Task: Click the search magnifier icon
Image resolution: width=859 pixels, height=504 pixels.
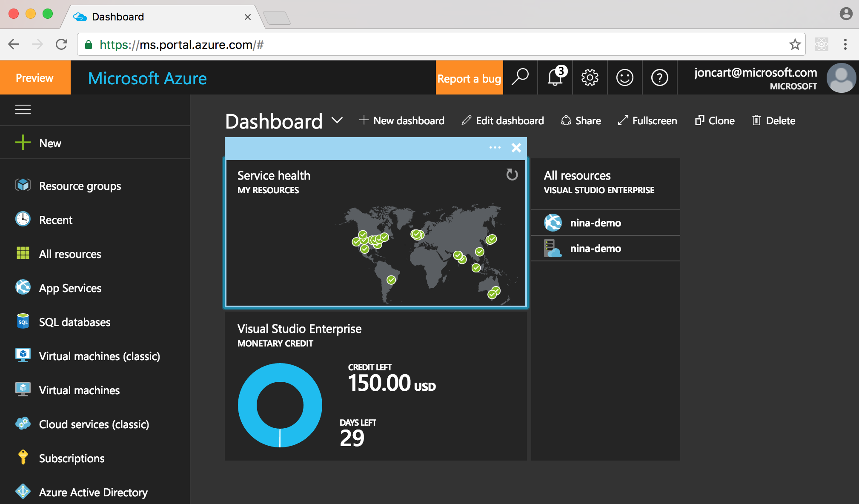Action: pyautogui.click(x=520, y=77)
